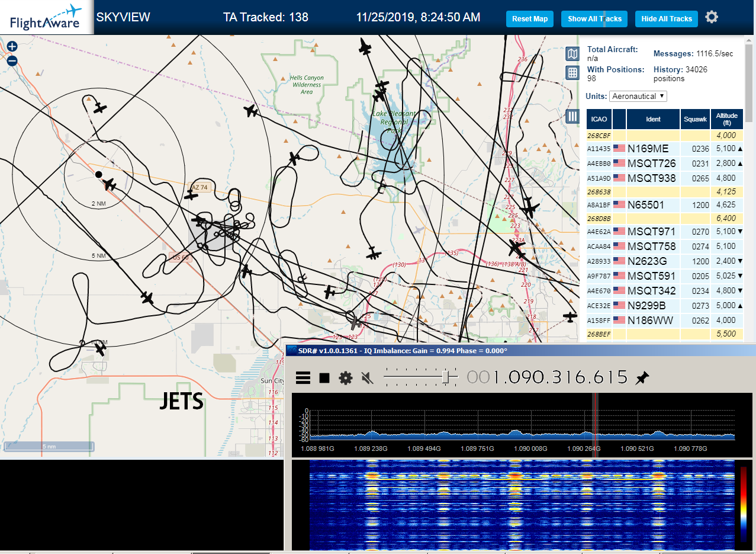Click the SDR# frequency display 1.090.316.615

[x=548, y=377]
